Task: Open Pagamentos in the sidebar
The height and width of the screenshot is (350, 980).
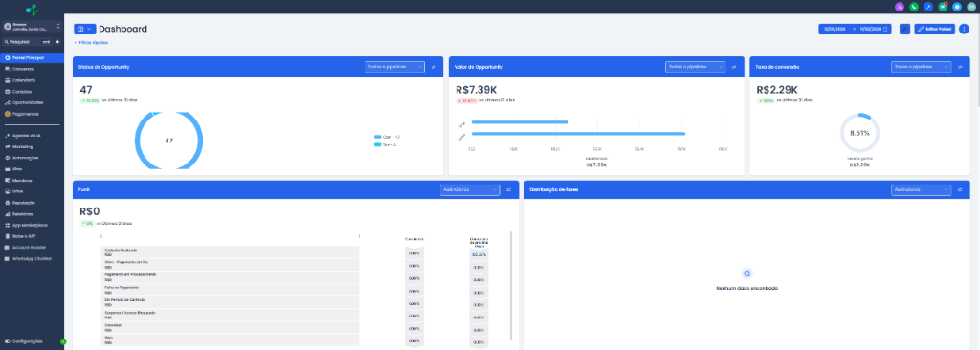Action: pos(32,114)
